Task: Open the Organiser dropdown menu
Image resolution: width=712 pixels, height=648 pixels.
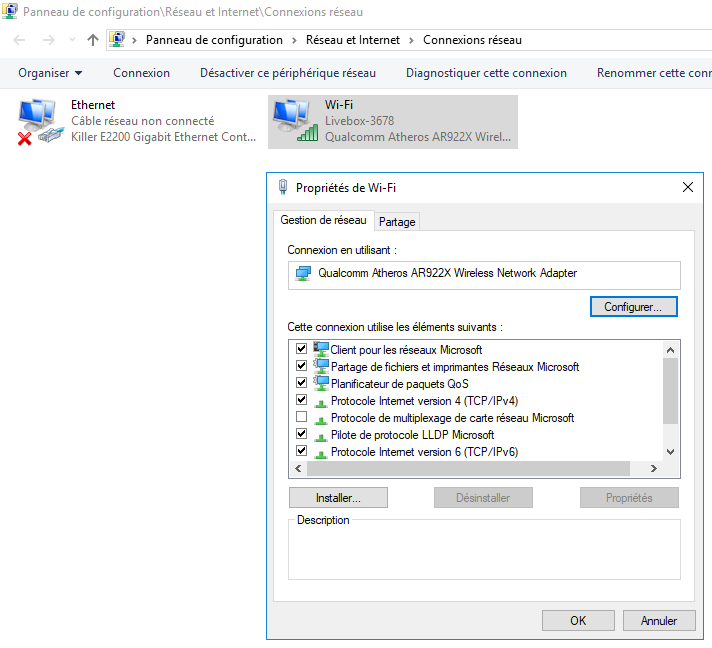Action: (x=50, y=73)
